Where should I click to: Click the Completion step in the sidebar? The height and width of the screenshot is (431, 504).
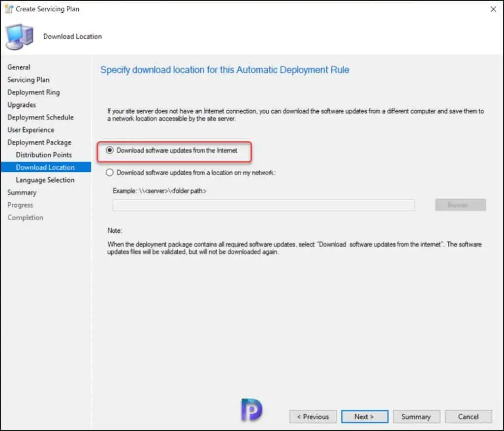point(25,217)
